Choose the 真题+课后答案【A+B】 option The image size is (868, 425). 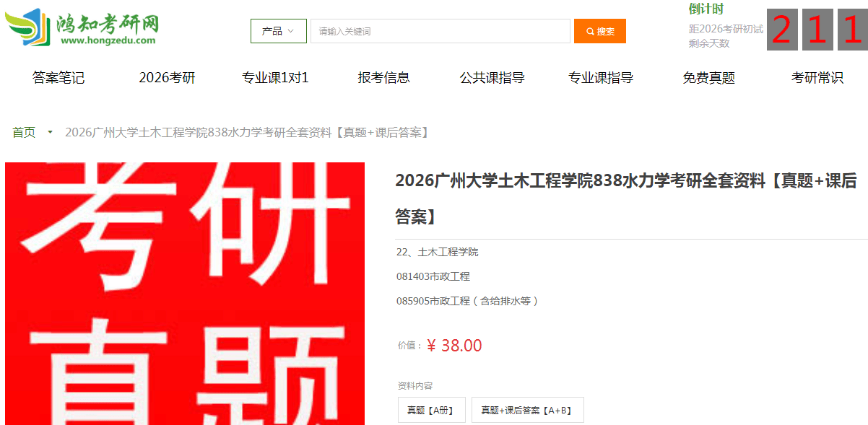[x=528, y=410]
